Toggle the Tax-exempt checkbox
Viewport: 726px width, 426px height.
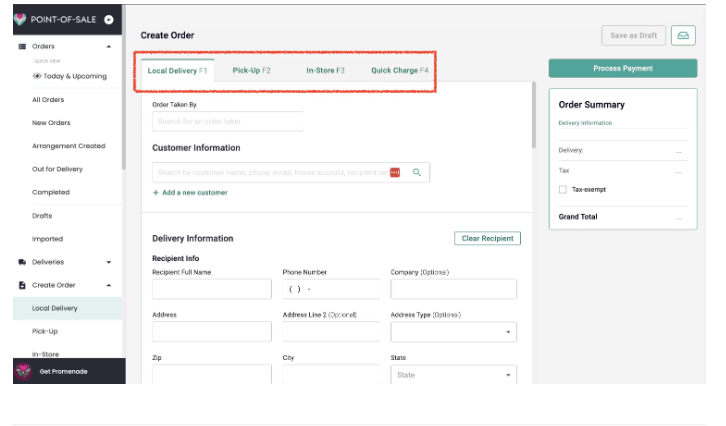pos(563,189)
